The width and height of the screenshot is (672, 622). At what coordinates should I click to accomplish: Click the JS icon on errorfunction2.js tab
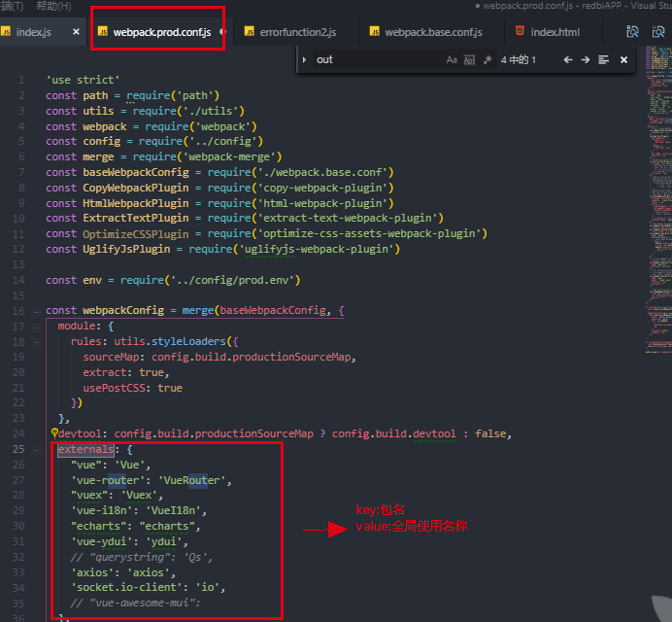(250, 31)
